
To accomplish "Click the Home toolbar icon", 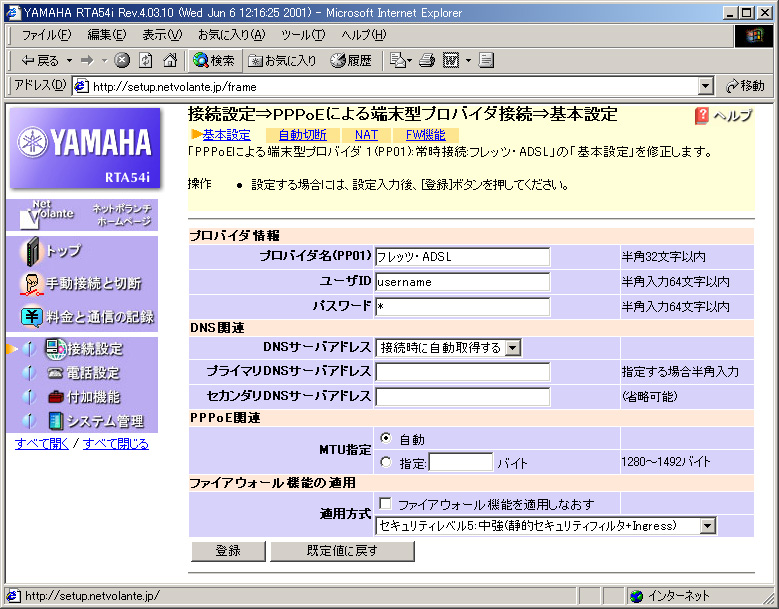I will click(169, 60).
